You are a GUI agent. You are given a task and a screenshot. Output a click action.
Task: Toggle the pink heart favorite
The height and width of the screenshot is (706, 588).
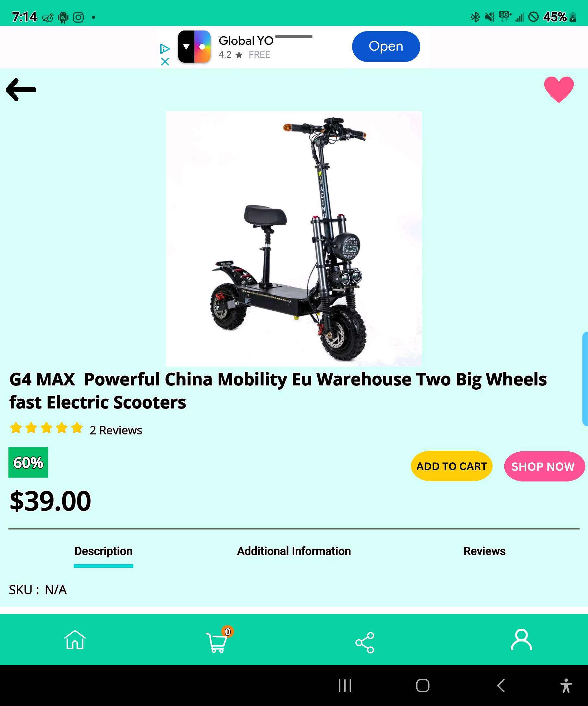(559, 90)
